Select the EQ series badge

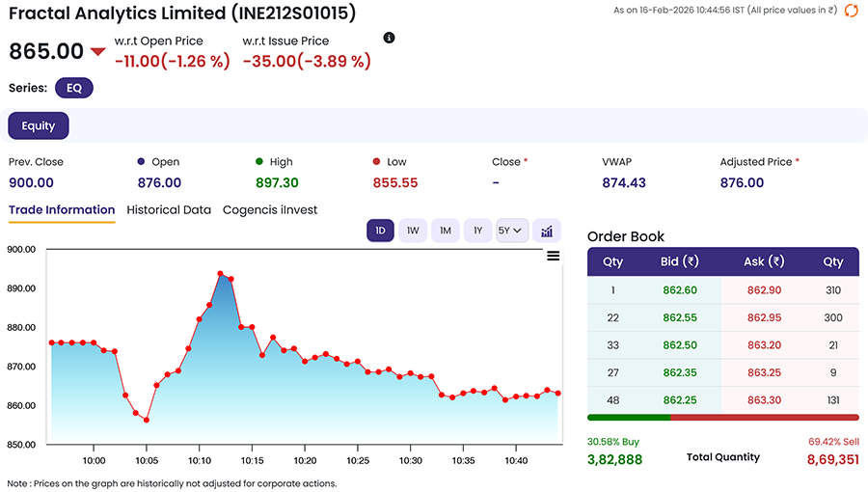74,88
